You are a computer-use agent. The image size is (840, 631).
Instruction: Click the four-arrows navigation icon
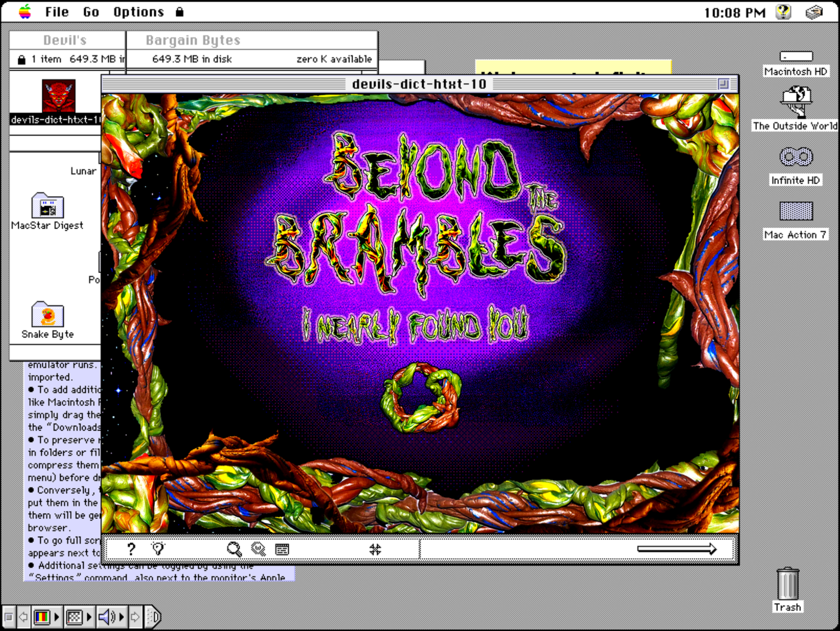pos(375,549)
